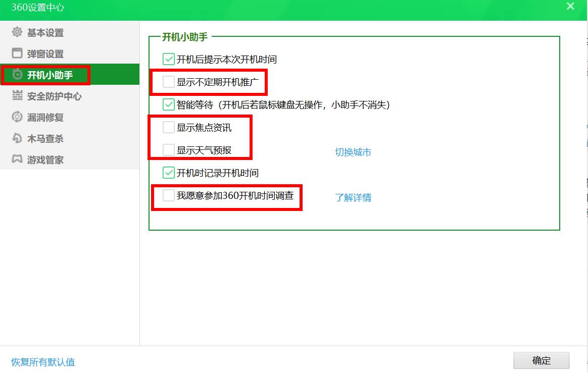Screen dimensions: 588x373
Task: Open the 基本设置 menu item
Action: pos(70,33)
